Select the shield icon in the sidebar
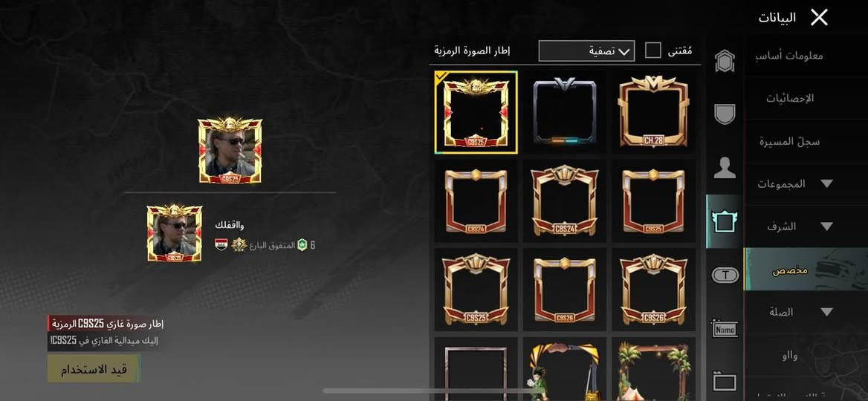 (x=725, y=114)
